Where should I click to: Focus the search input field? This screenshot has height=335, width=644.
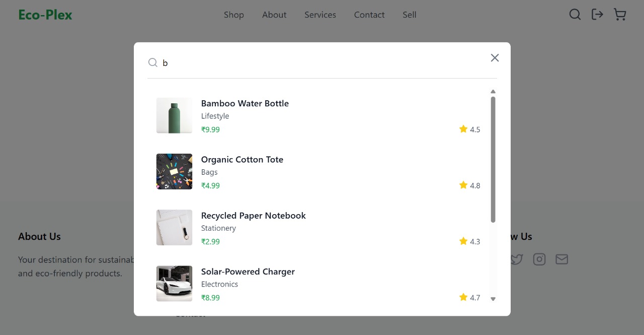tap(322, 63)
